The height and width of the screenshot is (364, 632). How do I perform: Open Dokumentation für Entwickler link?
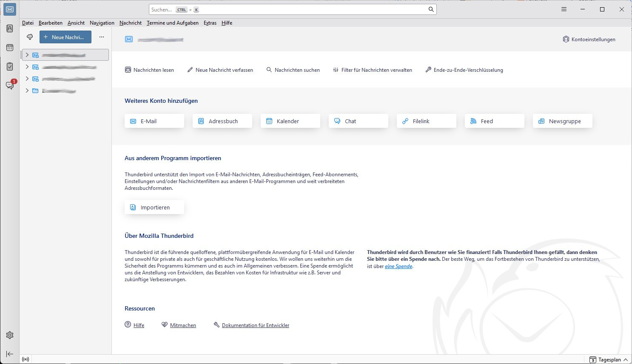[256, 325]
